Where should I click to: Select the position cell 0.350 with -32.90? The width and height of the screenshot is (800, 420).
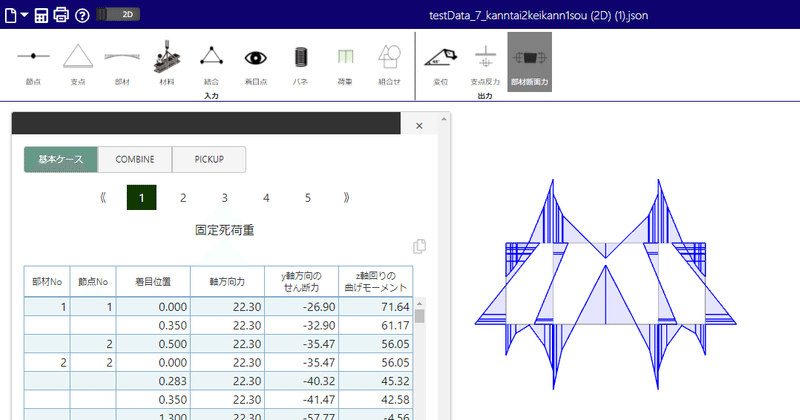(153, 326)
